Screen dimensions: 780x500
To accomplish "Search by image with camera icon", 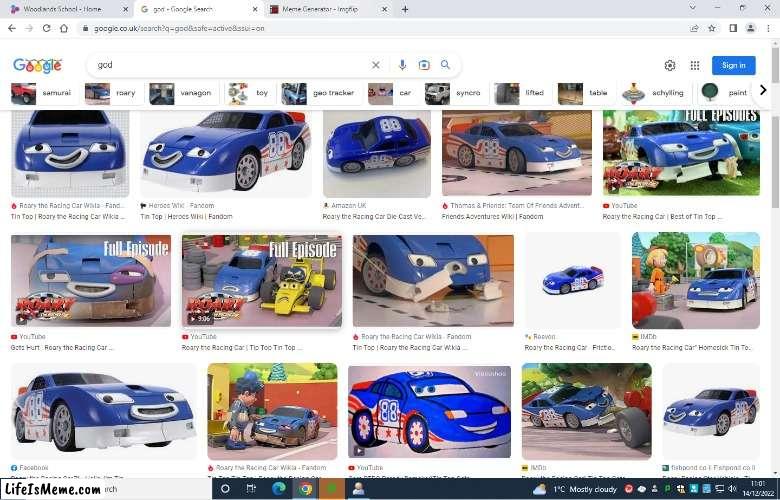I will pos(424,65).
